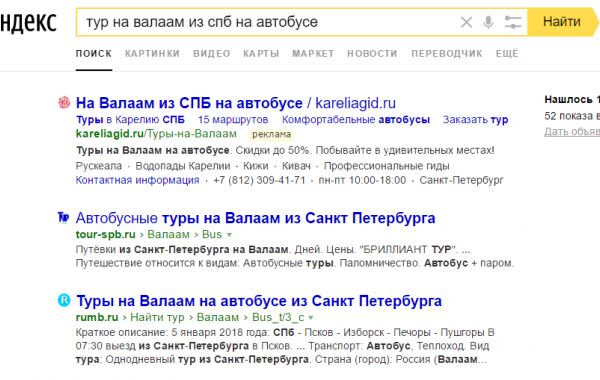
Task: Click phone number +7 (812) 309-41-71
Action: (259, 180)
